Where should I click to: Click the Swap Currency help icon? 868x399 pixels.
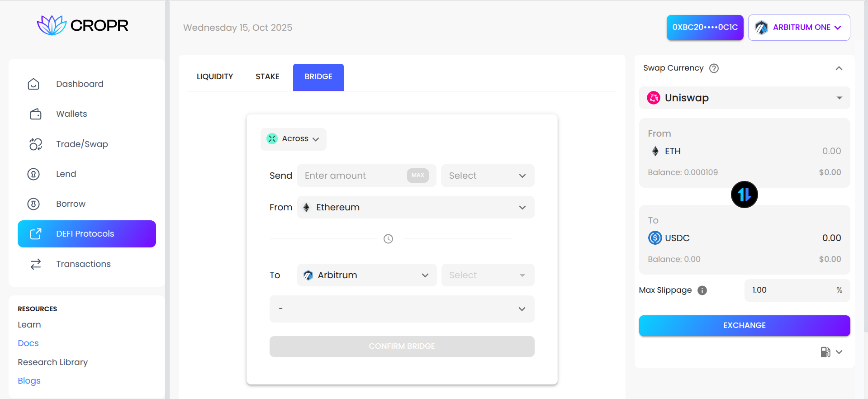point(714,68)
